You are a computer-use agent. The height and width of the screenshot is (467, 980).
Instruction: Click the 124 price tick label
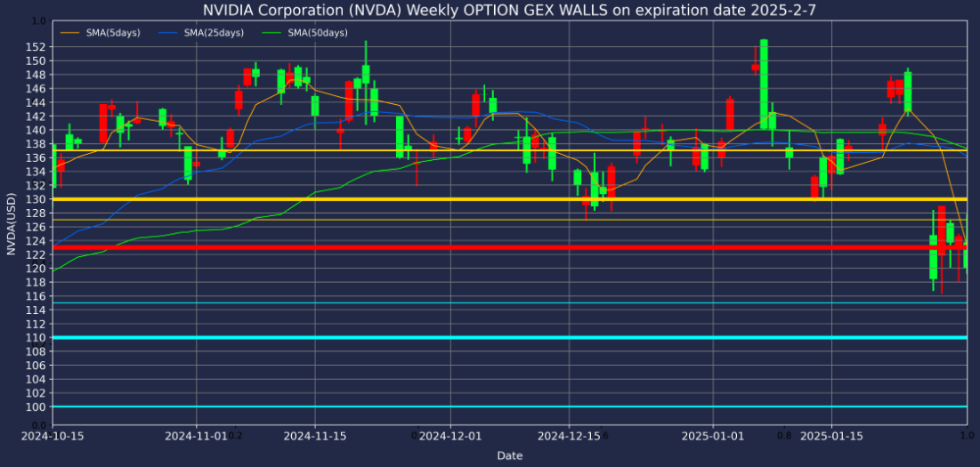point(36,241)
